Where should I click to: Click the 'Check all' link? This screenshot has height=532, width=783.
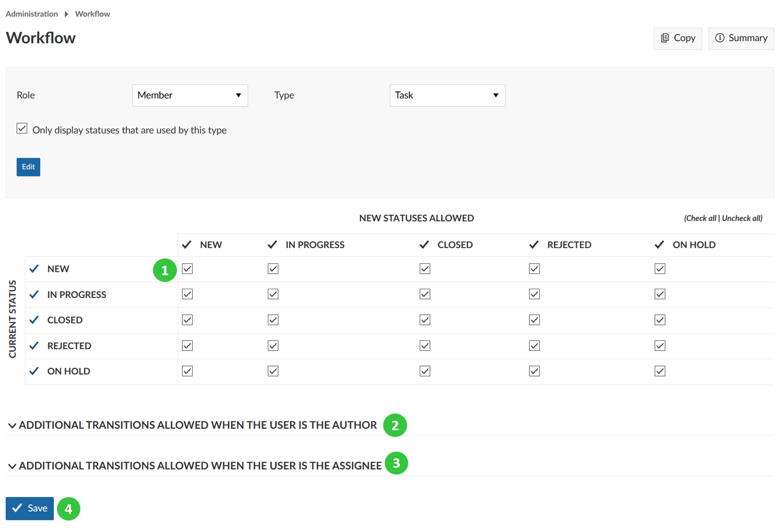700,218
